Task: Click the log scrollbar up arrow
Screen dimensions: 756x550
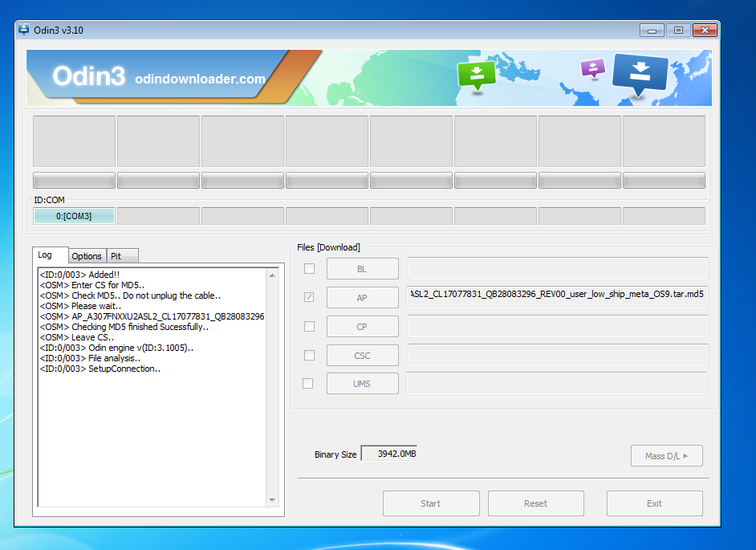Action: coord(272,275)
